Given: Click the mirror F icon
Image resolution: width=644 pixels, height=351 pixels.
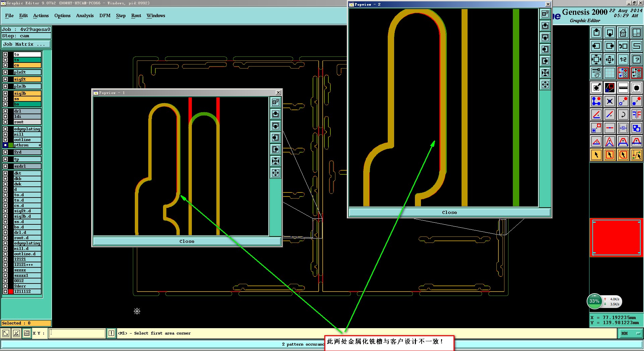Looking at the screenshot, I should [x=636, y=115].
